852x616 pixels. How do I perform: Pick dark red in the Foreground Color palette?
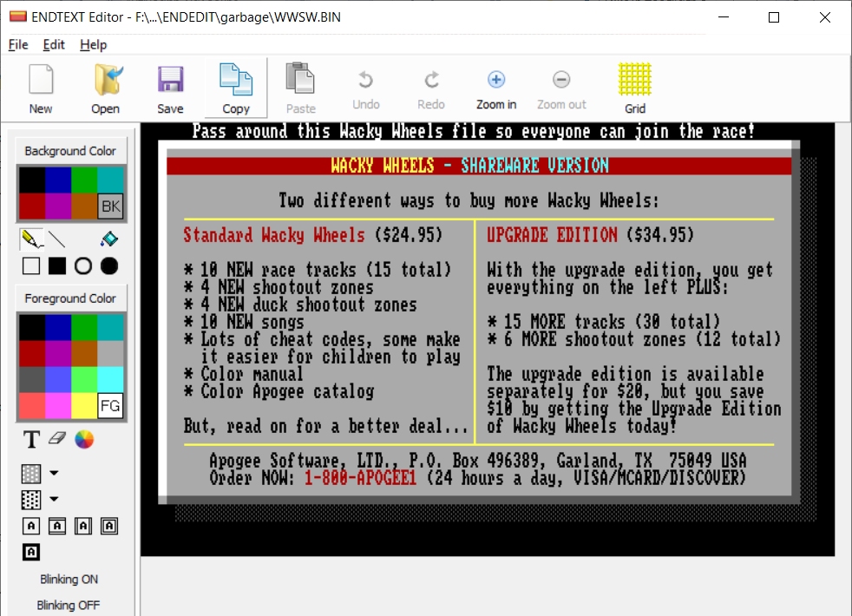(x=32, y=354)
